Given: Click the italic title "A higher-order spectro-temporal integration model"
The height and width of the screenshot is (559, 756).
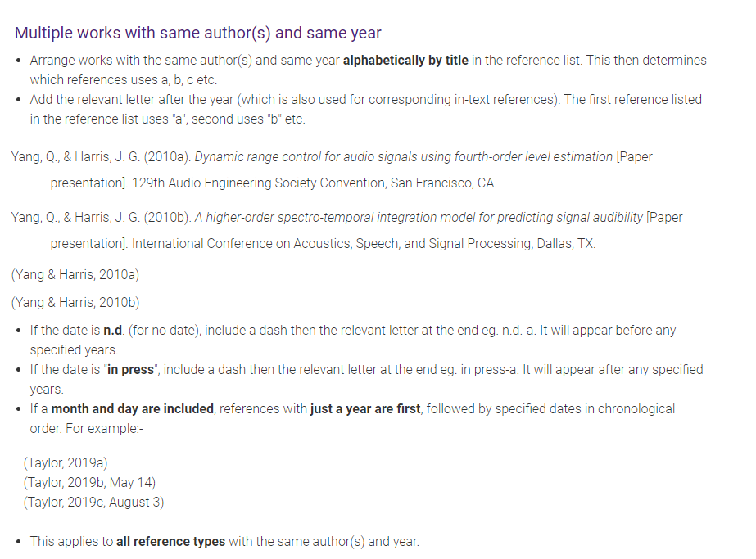Looking at the screenshot, I should tap(419, 218).
